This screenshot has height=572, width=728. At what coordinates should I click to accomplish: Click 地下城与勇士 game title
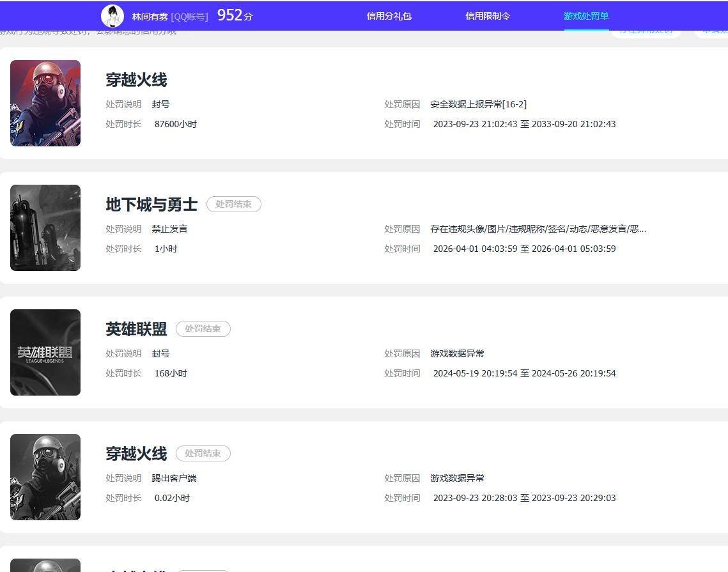point(151,205)
